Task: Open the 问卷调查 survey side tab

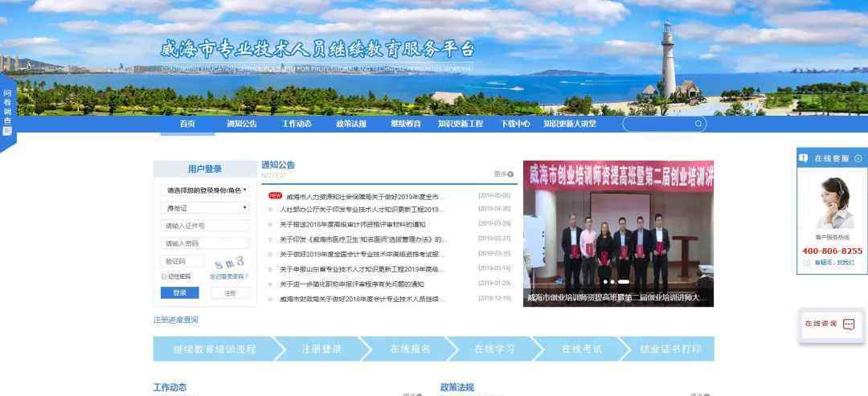Action: [7, 112]
